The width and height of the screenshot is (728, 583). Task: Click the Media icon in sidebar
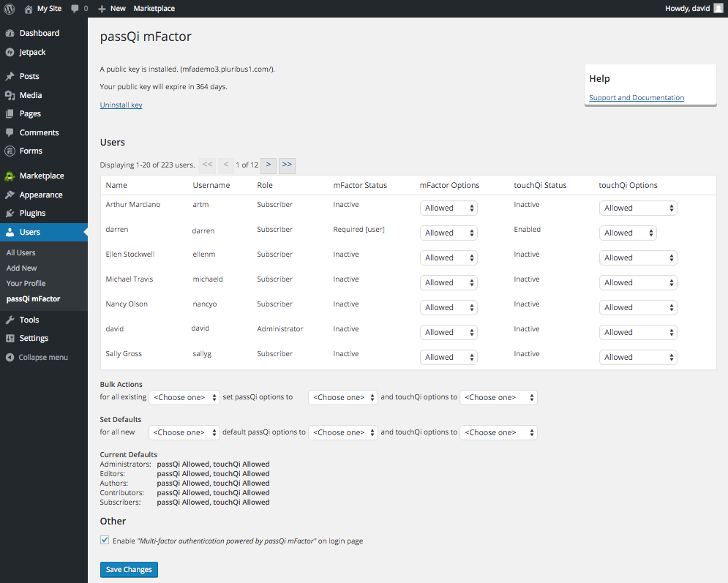10,96
